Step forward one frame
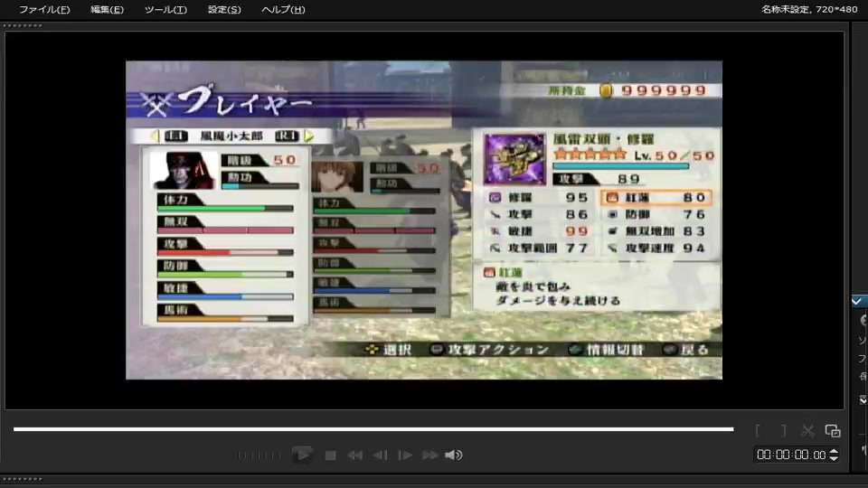The image size is (868, 488). point(405,455)
